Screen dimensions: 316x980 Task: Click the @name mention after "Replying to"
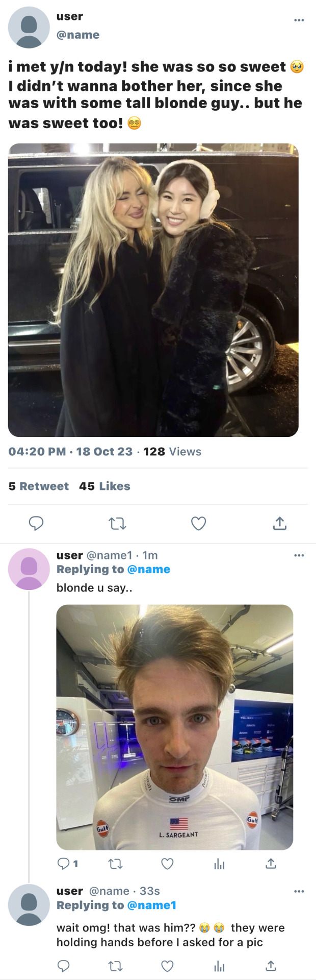[148, 569]
